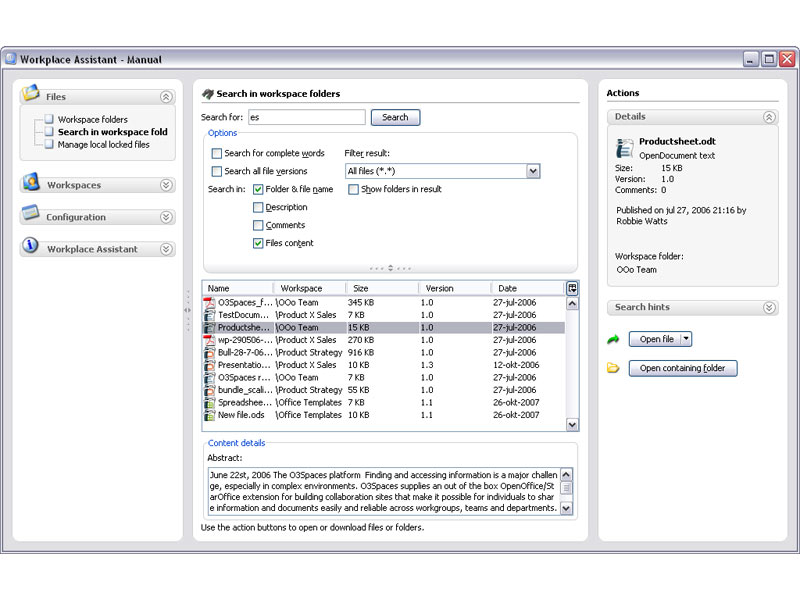Screen dimensions: 800x600
Task: Expand the Search hints section
Action: tap(768, 308)
